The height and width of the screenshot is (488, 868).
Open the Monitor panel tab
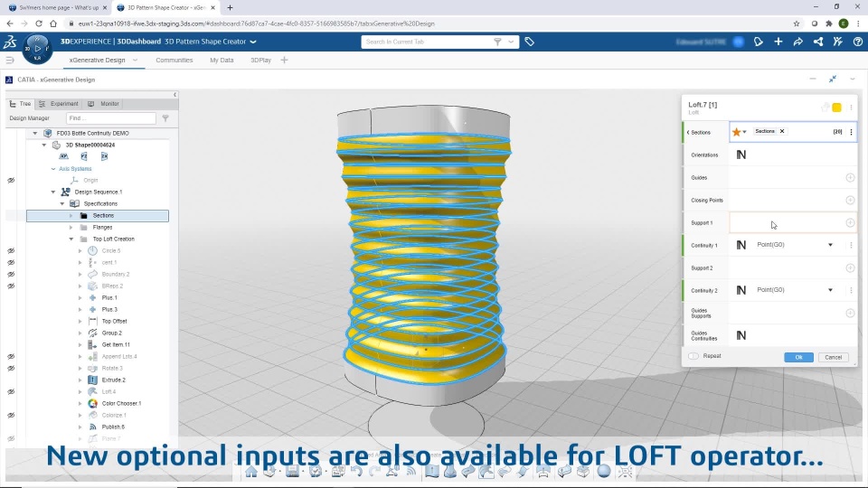click(103, 103)
